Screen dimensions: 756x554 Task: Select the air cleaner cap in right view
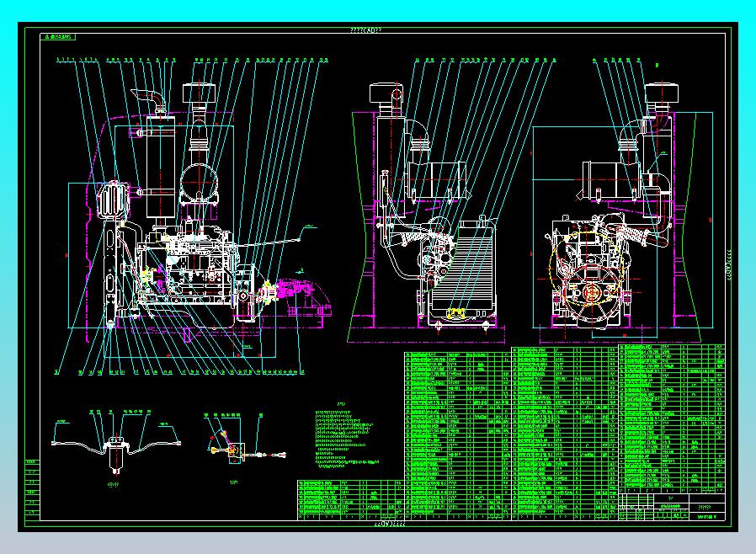pos(663,94)
